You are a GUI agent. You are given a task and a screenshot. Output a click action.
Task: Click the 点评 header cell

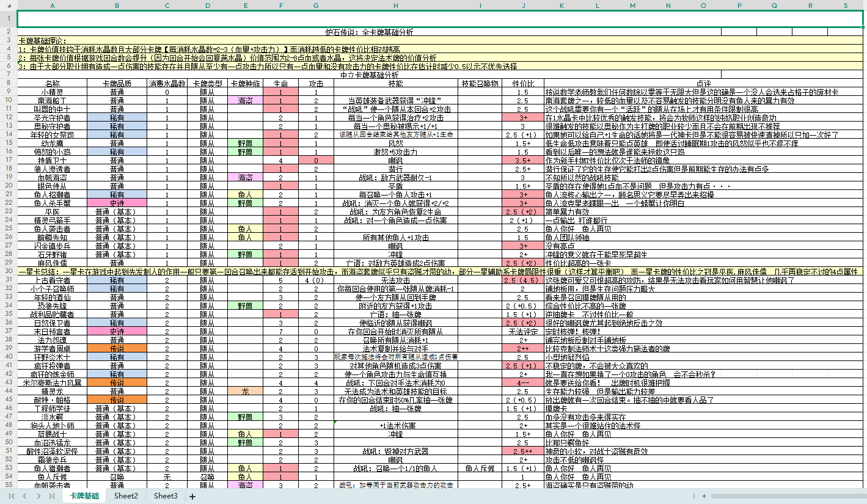[x=704, y=84]
